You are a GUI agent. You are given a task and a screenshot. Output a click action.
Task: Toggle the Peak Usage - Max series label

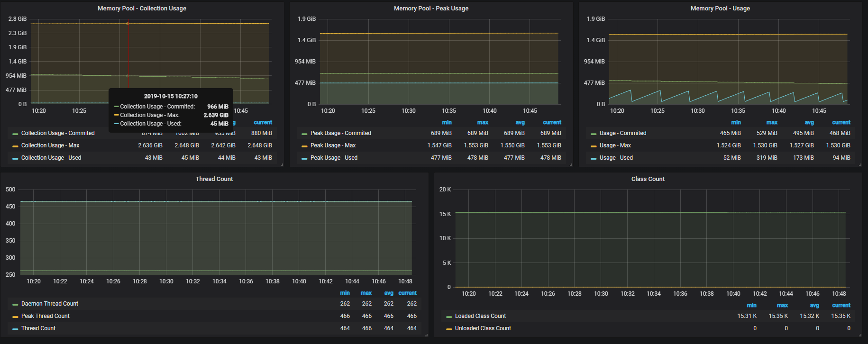pos(333,145)
